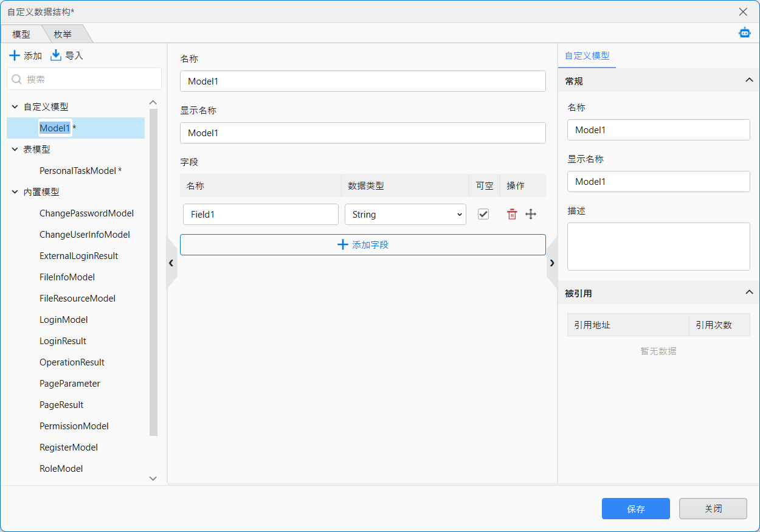Collapse the 内置模型 tree node

click(x=15, y=192)
